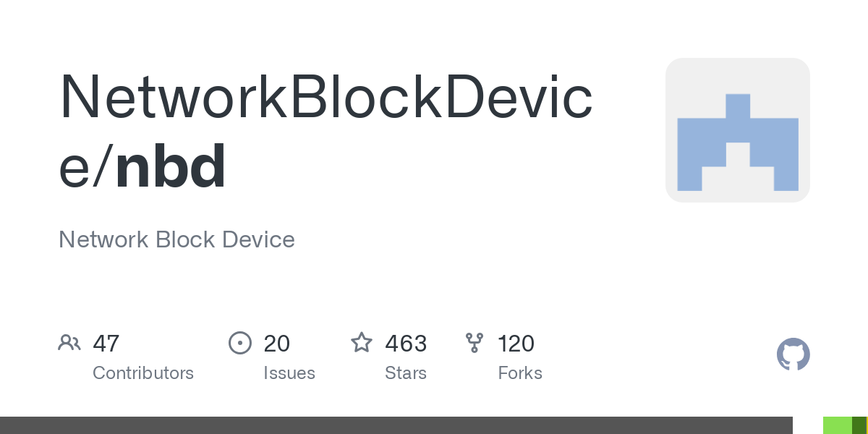868x434 pixels.
Task: Open the Forks label
Action: point(520,373)
